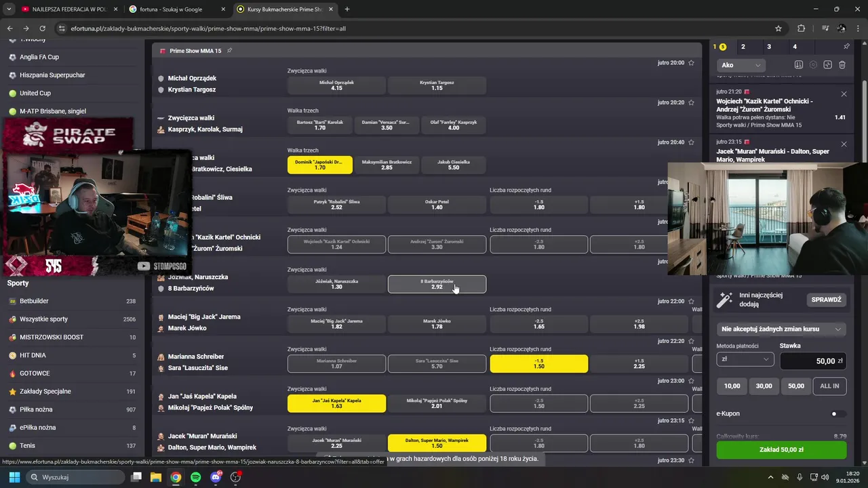
Task: Star the 20:20 Kasprzyk, Karolak, Surmaj fight
Action: pyautogui.click(x=691, y=102)
